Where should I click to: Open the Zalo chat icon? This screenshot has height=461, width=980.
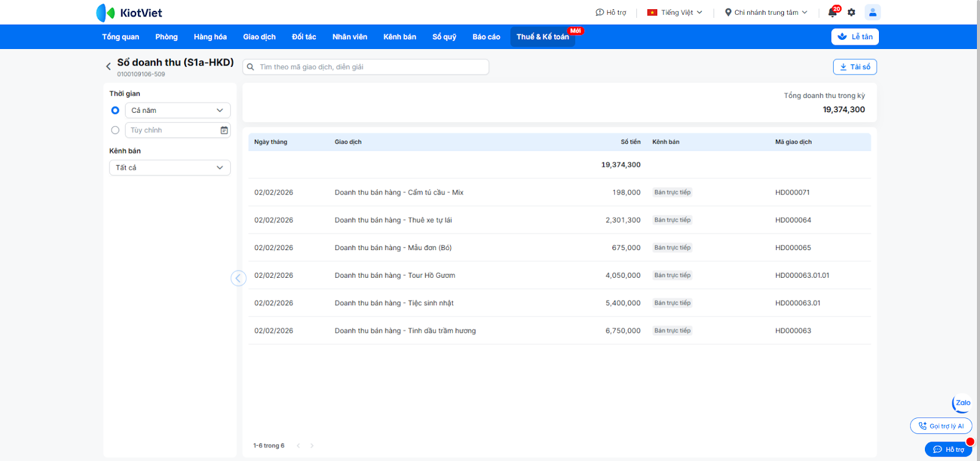962,403
